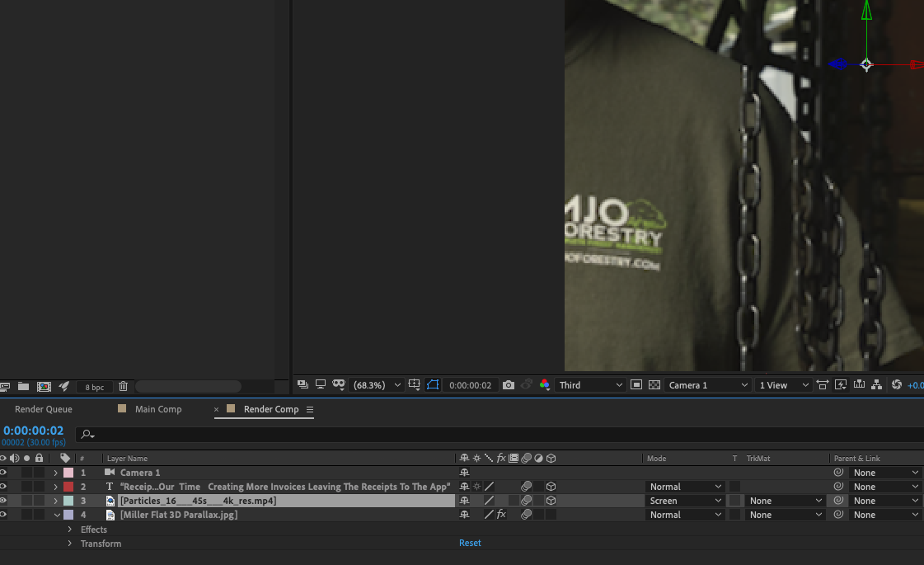Click the label color swatch of Camera 1
This screenshot has width=924, height=565.
(x=67, y=472)
